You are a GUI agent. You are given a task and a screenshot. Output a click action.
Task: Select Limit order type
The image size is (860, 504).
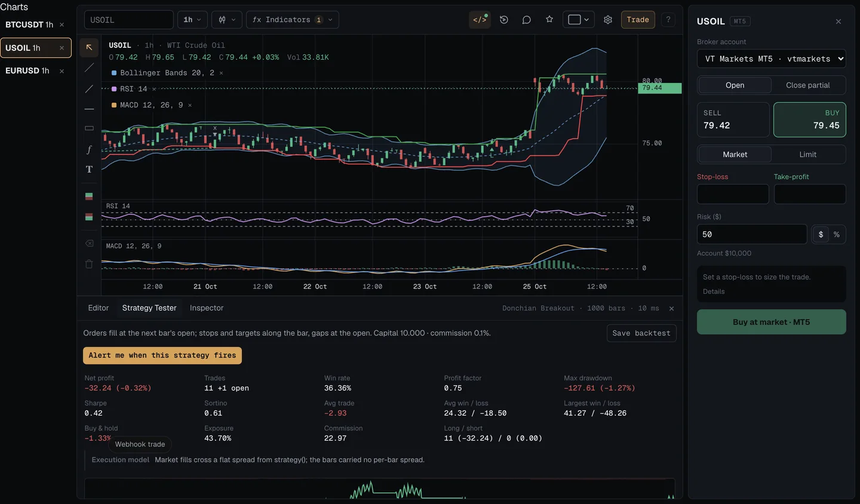click(x=807, y=155)
